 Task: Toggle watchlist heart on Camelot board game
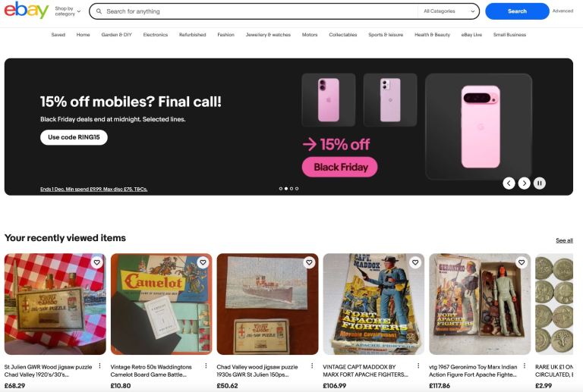[x=203, y=262]
